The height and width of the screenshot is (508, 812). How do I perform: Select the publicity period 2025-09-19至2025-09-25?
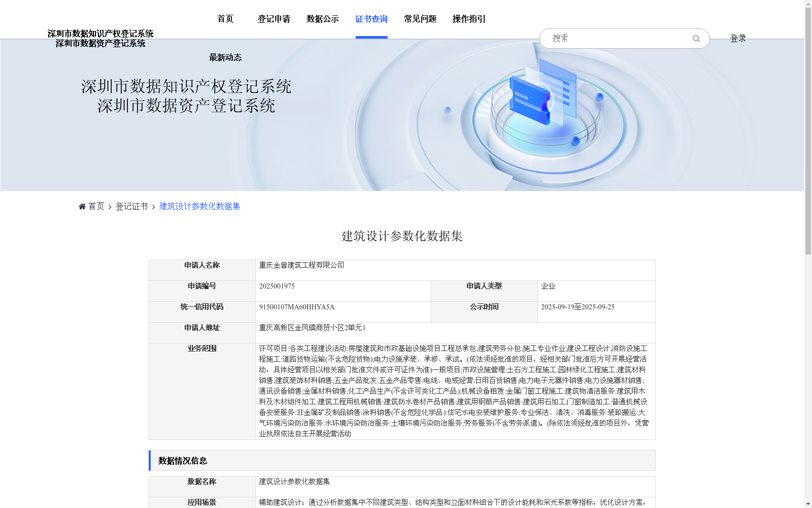pyautogui.click(x=578, y=307)
